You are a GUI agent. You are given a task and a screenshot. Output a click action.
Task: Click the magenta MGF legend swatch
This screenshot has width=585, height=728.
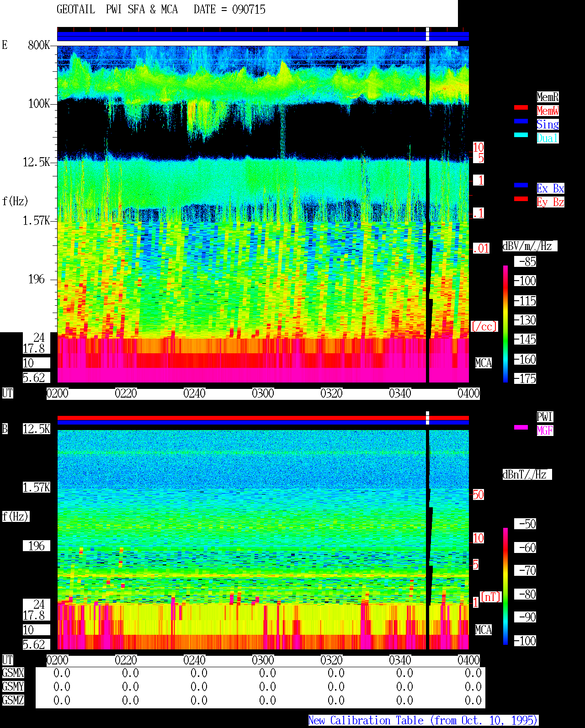521,427
